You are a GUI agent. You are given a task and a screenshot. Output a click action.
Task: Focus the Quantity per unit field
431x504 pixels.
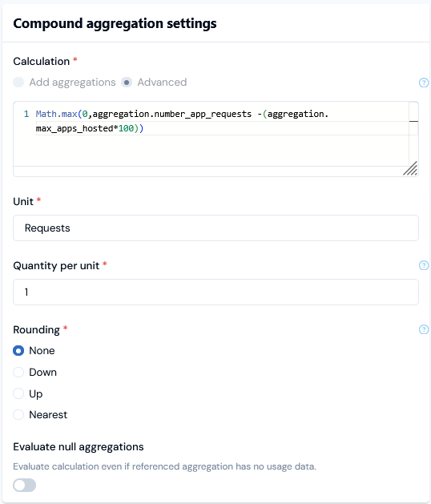[x=215, y=292]
